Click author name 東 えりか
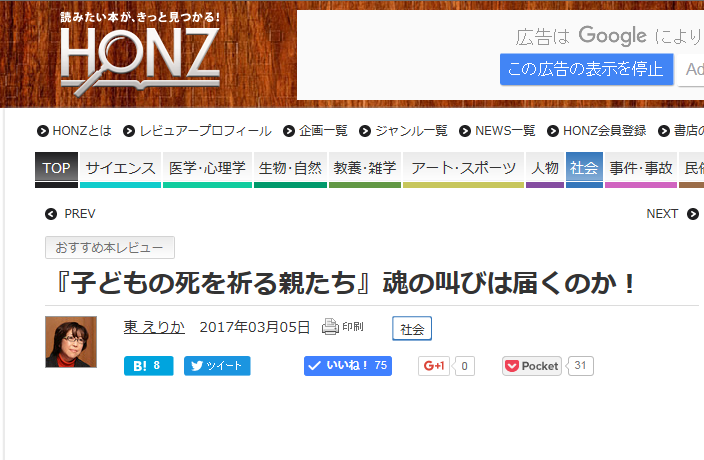The width and height of the screenshot is (704, 460). point(154,327)
